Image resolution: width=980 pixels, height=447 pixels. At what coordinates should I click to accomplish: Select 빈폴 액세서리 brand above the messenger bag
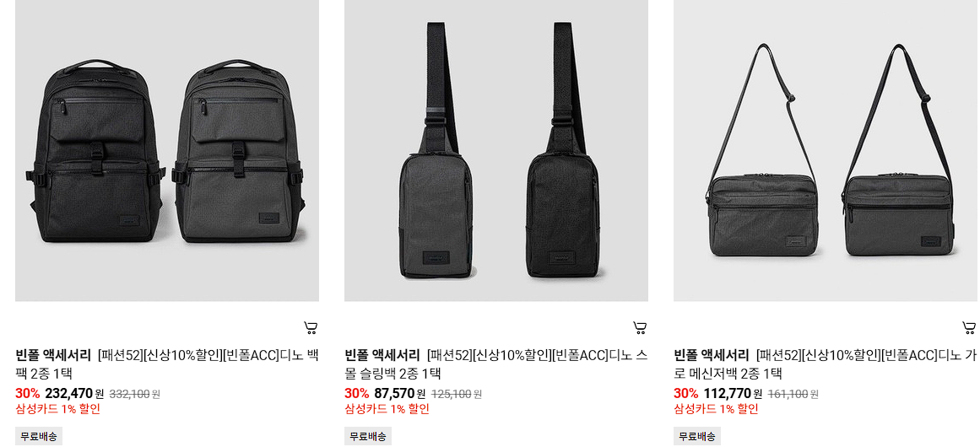(712, 356)
